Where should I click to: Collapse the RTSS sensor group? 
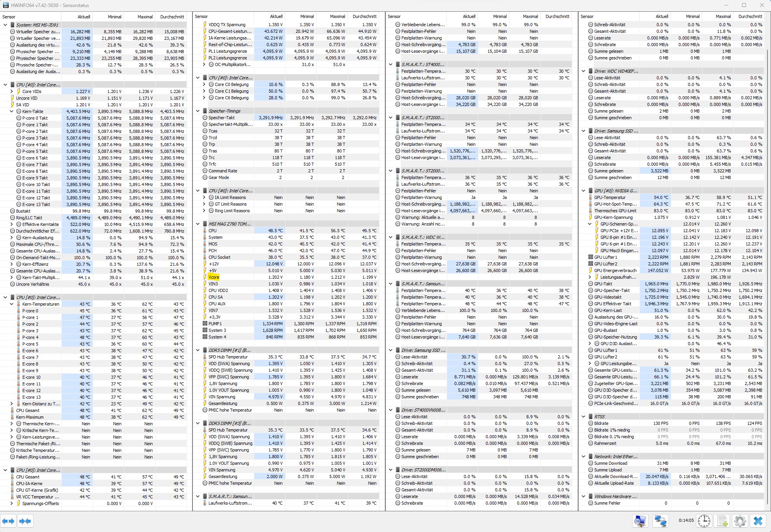584,417
